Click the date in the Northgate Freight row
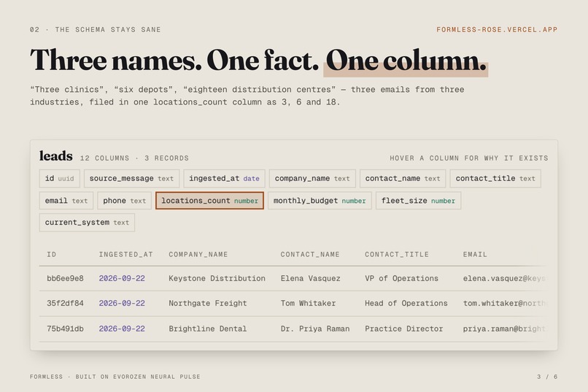588x392 pixels. (x=122, y=304)
